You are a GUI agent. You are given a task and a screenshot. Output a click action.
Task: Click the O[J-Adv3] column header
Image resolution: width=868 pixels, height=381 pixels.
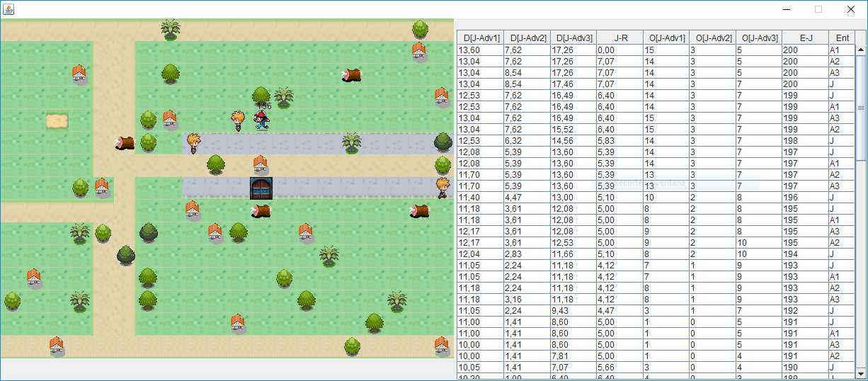click(758, 38)
